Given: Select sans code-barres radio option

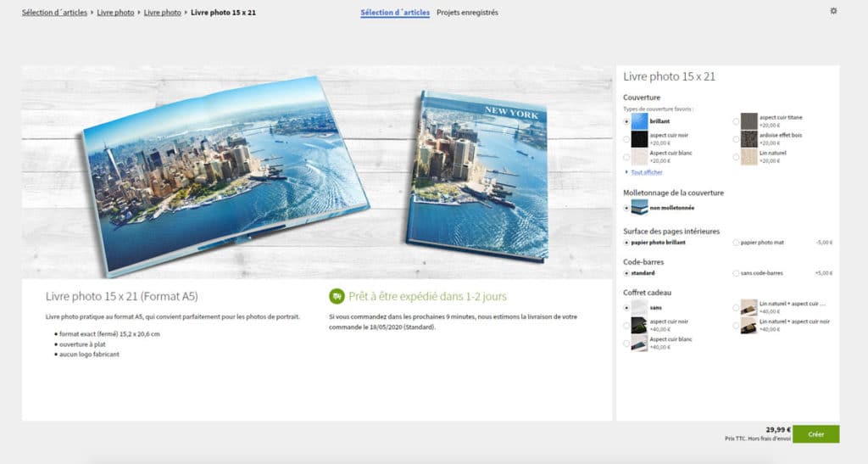Looking at the screenshot, I should pyautogui.click(x=736, y=273).
